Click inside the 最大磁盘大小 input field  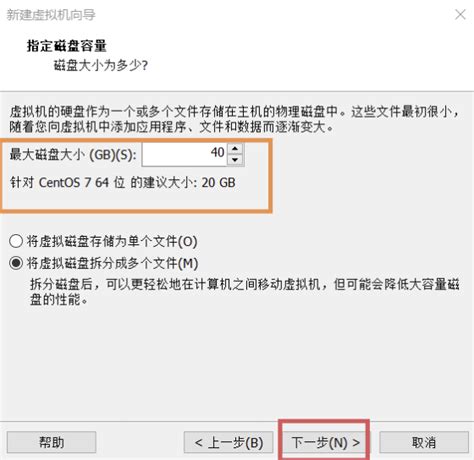(x=185, y=154)
